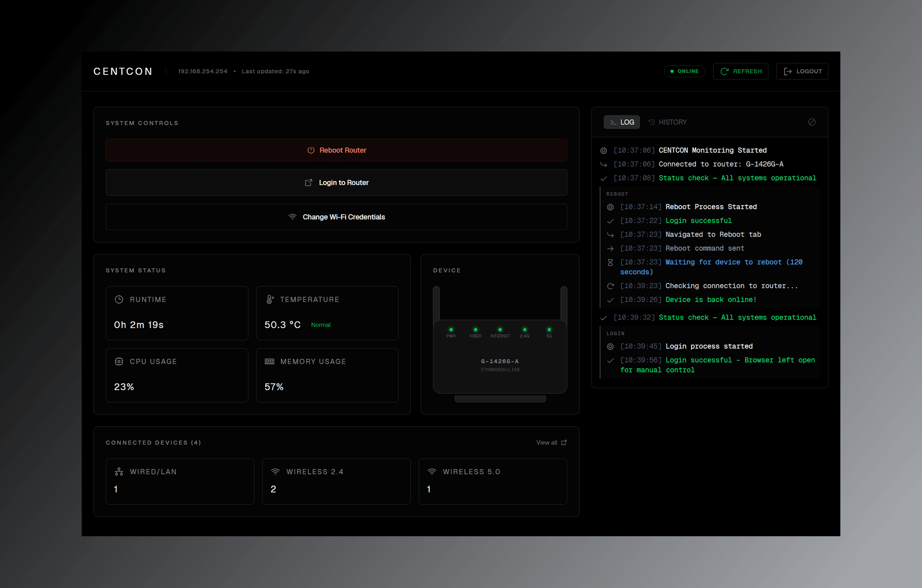The width and height of the screenshot is (922, 588).
Task: Click the Wi-Fi icon beside Change Wi-Fi Credentials
Action: tap(292, 217)
